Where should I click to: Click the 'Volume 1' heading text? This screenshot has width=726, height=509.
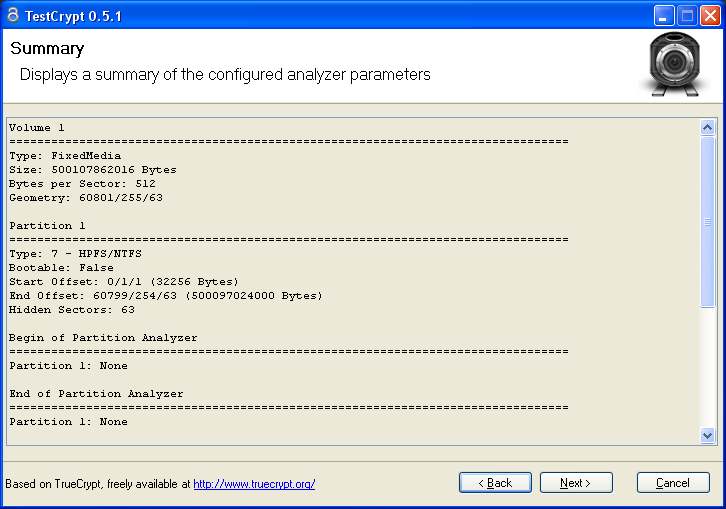tap(37, 127)
